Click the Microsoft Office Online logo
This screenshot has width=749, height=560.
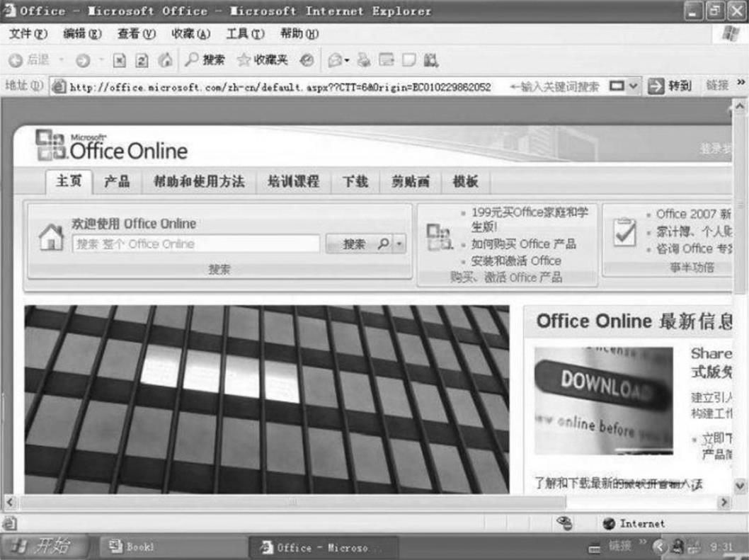pos(111,146)
